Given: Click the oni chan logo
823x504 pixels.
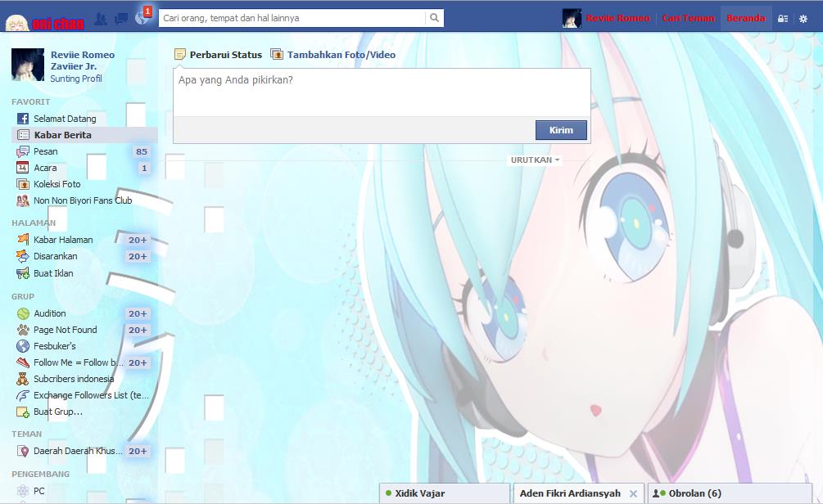Looking at the screenshot, I should (x=44, y=23).
